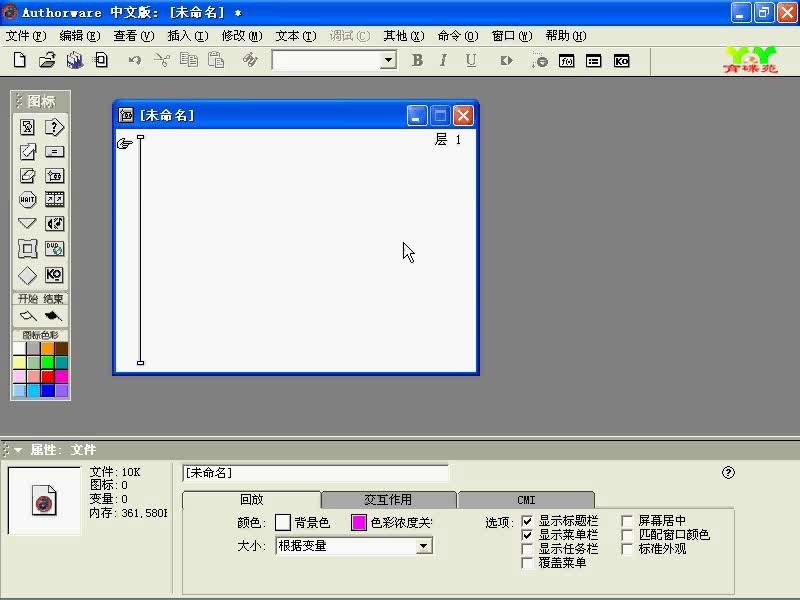Click the Cut scissors toolbar icon
Screen dimensions: 800x600
tap(162, 61)
